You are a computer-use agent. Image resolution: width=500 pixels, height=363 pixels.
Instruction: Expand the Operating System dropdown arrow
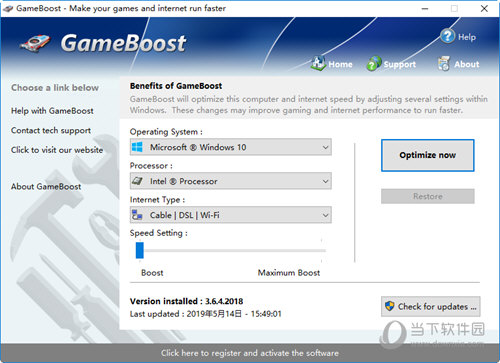[x=325, y=147]
